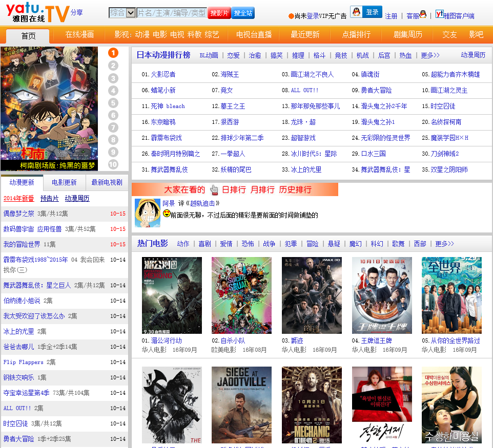The width and height of the screenshot is (493, 448).
Task: Open 交友 navigation item
Action: coord(449,34)
